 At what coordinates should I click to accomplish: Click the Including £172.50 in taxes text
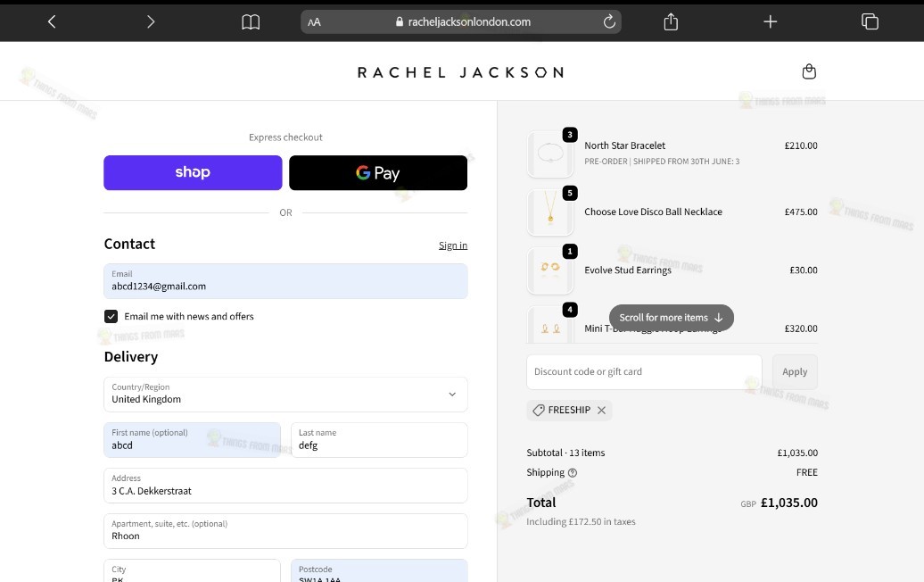click(581, 522)
